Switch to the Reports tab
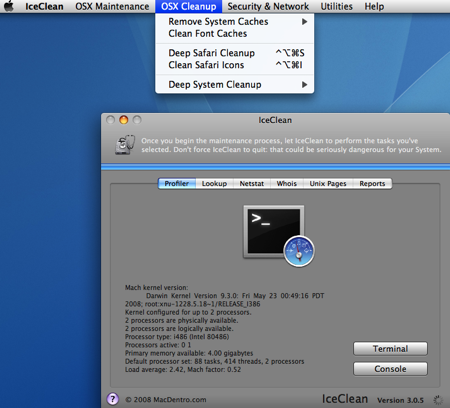The width and height of the screenshot is (450, 408). (372, 184)
